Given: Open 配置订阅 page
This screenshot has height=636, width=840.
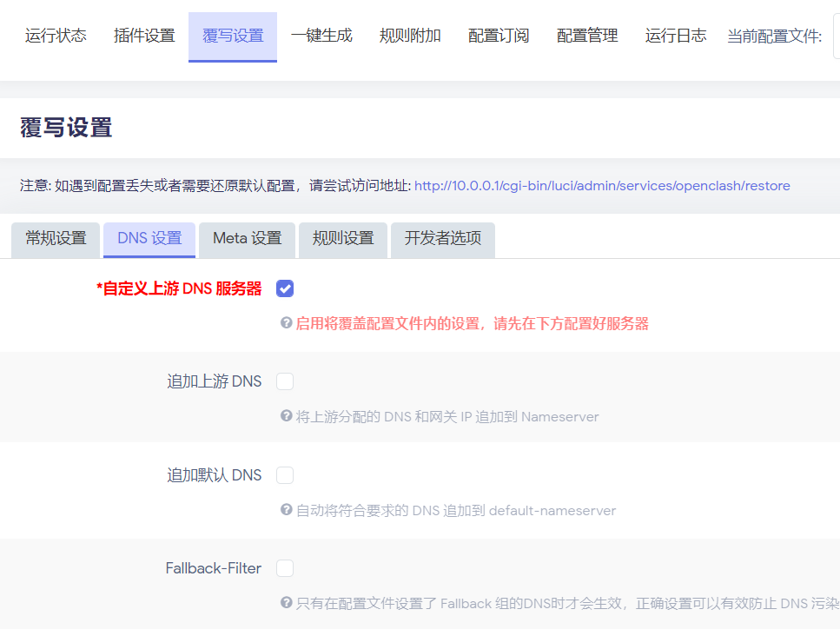Looking at the screenshot, I should pos(499,36).
